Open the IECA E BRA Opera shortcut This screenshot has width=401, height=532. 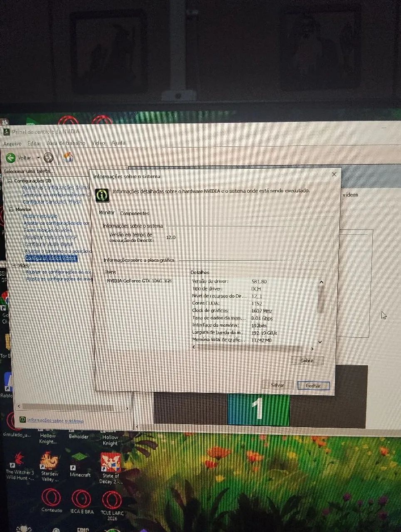click(x=82, y=502)
